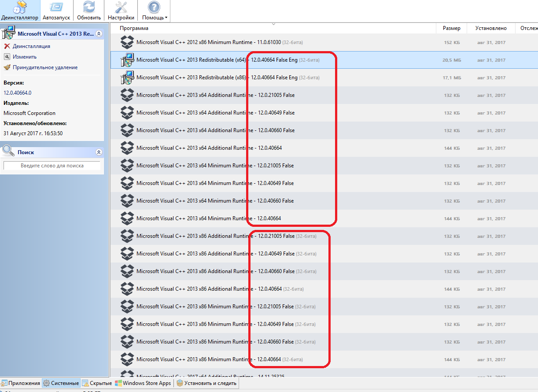Click icon of x64 Additional Runtime 12.0.40649
Image resolution: width=538 pixels, height=392 pixels.
pyautogui.click(x=127, y=113)
